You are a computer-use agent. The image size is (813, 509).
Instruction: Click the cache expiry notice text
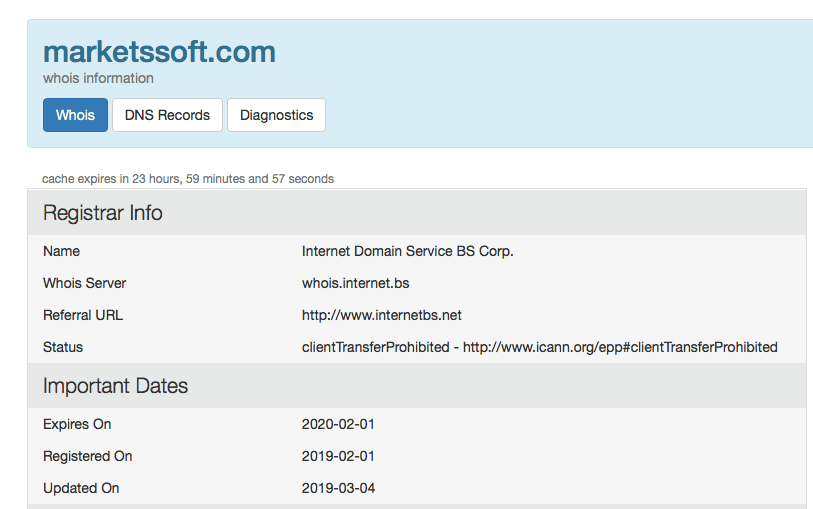188,179
